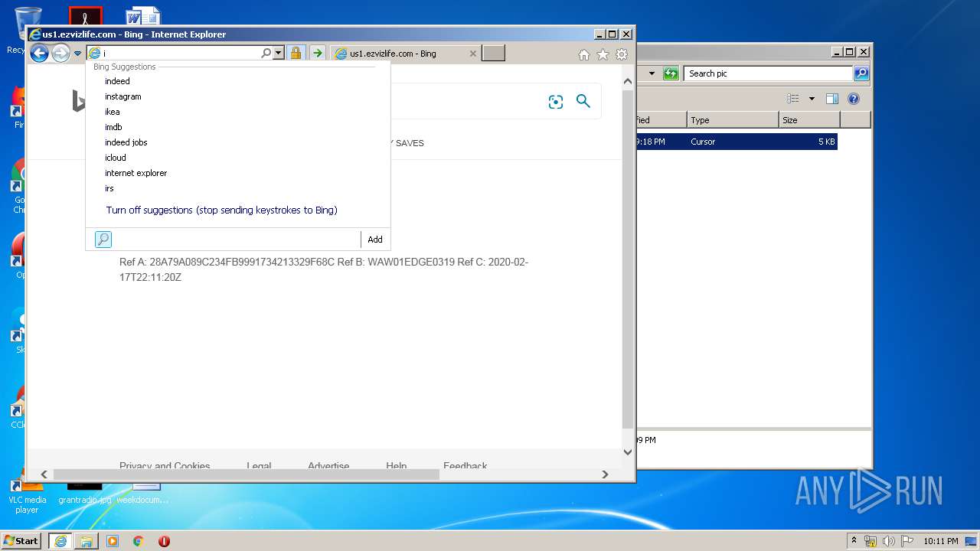Click the Bing search provider icon
Screen dimensions: 980x551
point(103,240)
